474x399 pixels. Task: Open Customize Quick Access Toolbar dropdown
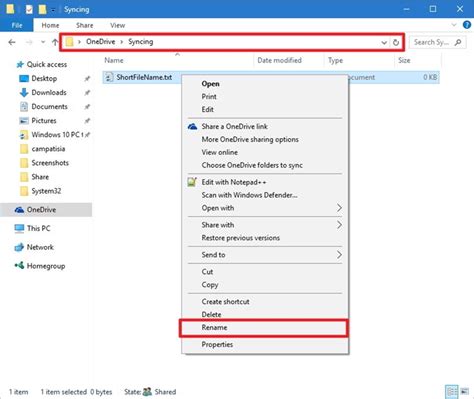click(53, 10)
